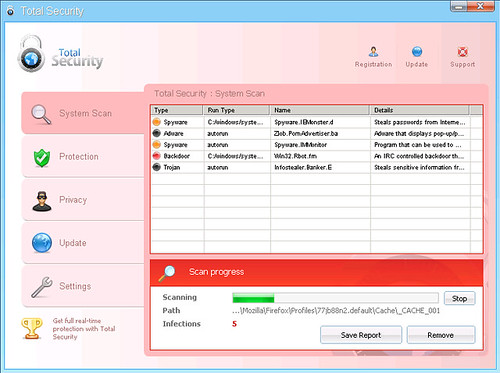Select the Spyware.IEMonster.d entry
The height and width of the screenshot is (373, 500).
pos(304,122)
